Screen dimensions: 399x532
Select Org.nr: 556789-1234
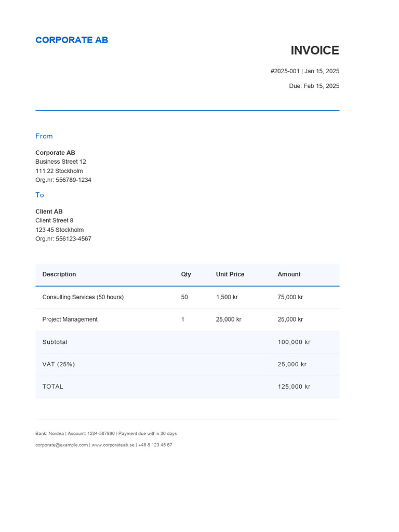pyautogui.click(x=63, y=180)
